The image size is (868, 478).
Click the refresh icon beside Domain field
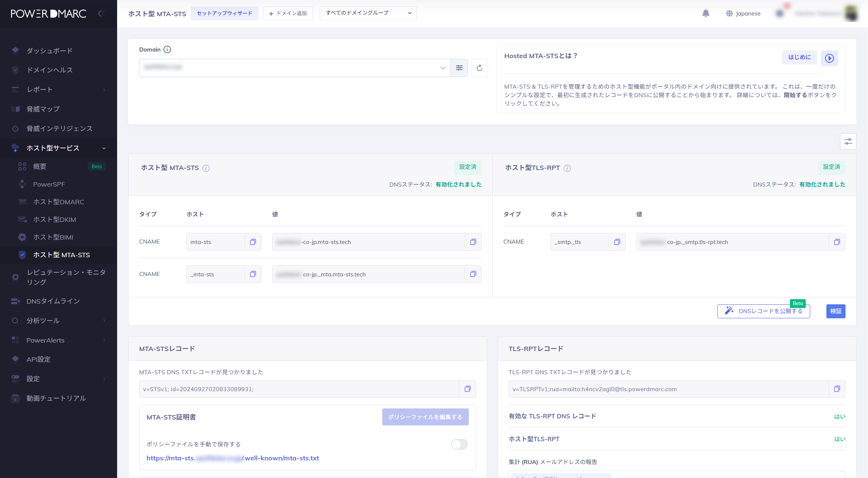pyautogui.click(x=479, y=68)
